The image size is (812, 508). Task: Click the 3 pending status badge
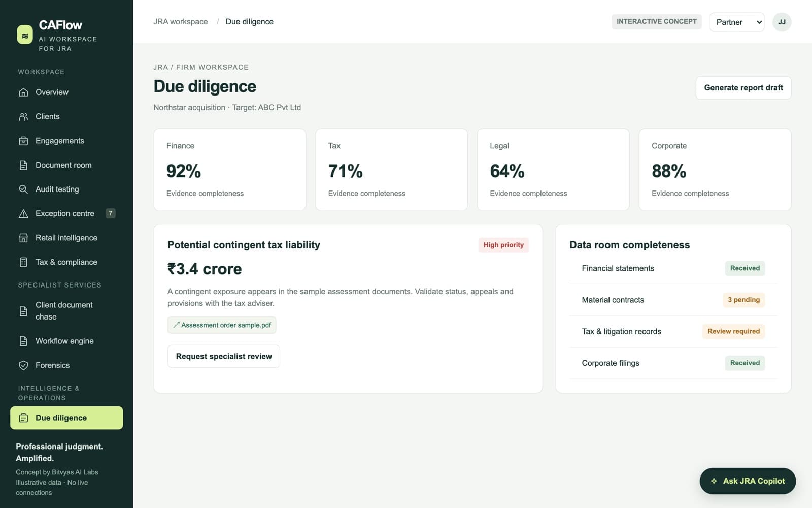coord(743,300)
